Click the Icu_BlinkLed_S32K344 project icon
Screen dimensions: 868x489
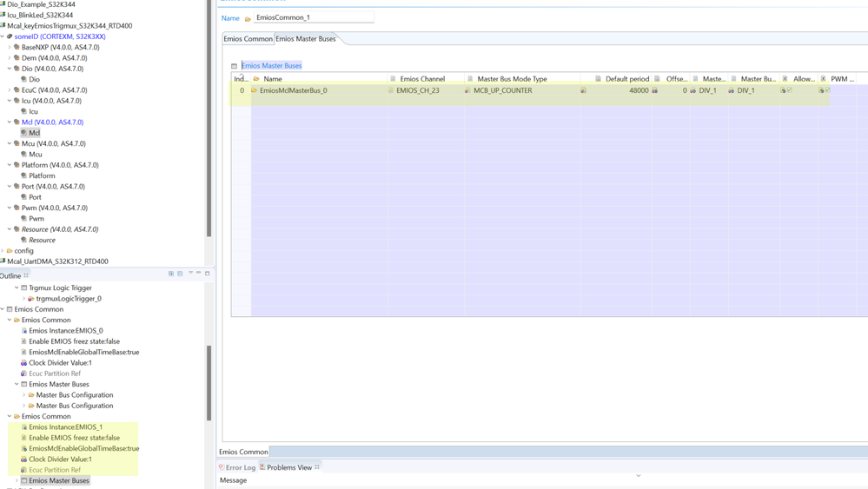click(x=3, y=15)
